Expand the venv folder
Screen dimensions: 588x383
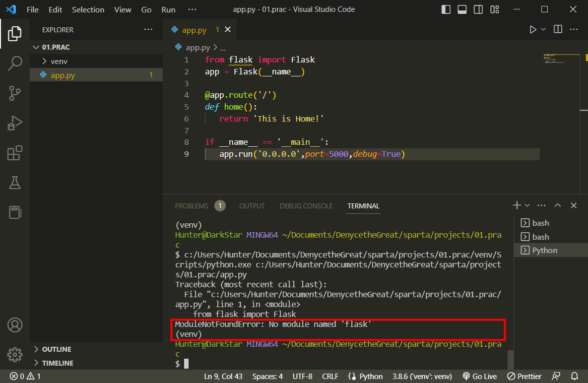(96, 61)
